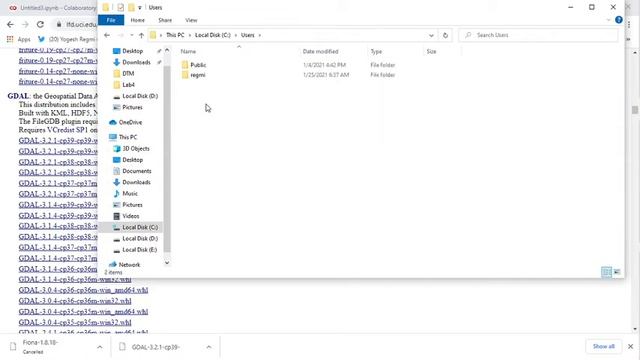Viewport: 640px width, 360px height.
Task: Open Pictures in Quick access
Action: click(132, 107)
